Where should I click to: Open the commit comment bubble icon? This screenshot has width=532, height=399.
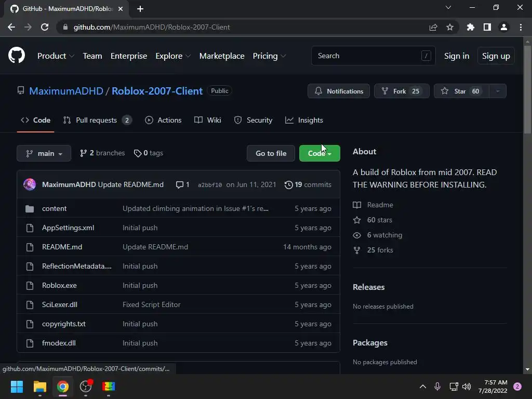click(179, 184)
